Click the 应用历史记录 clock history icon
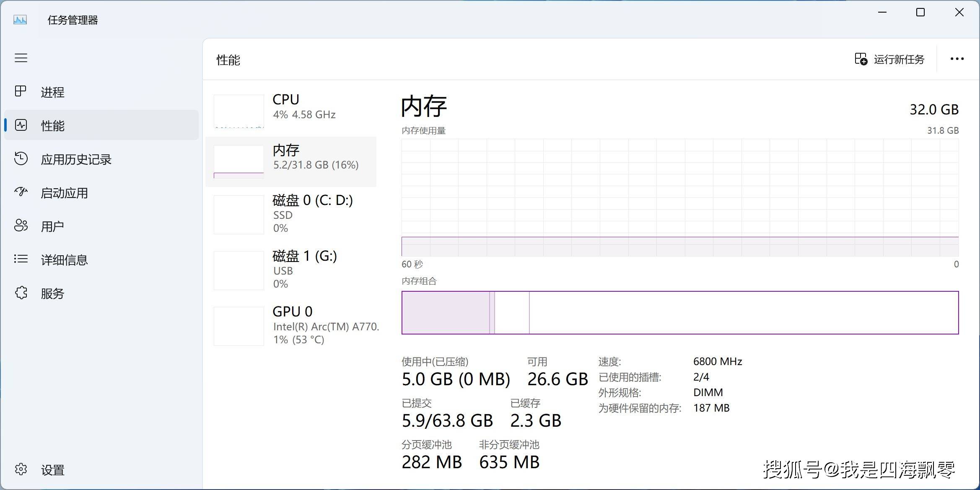Viewport: 980px width, 490px height. [x=21, y=158]
